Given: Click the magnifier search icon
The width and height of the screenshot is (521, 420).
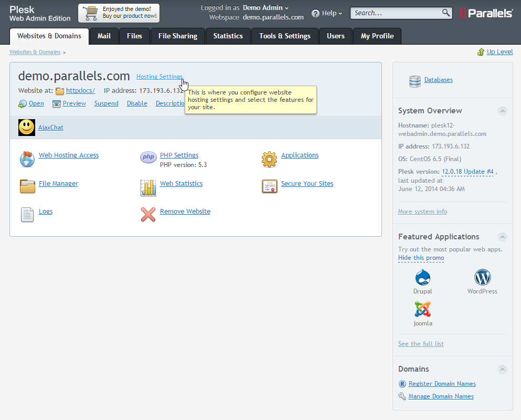Looking at the screenshot, I should [x=446, y=13].
